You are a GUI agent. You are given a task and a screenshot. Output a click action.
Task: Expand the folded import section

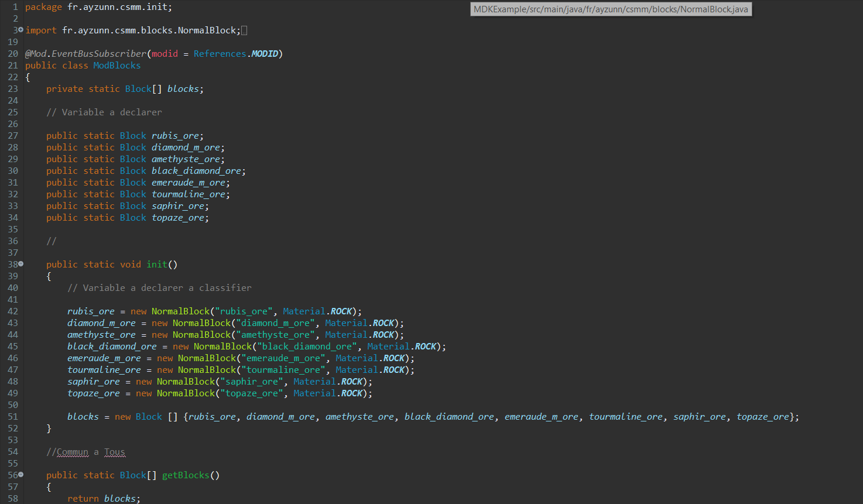click(21, 30)
